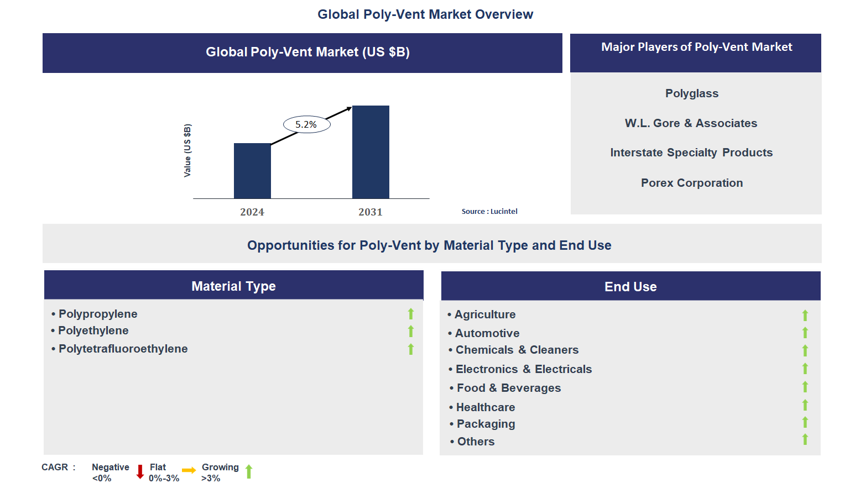The height and width of the screenshot is (504, 850).
Task: Click the green arrow next to Agriculture
Action: [x=805, y=314]
